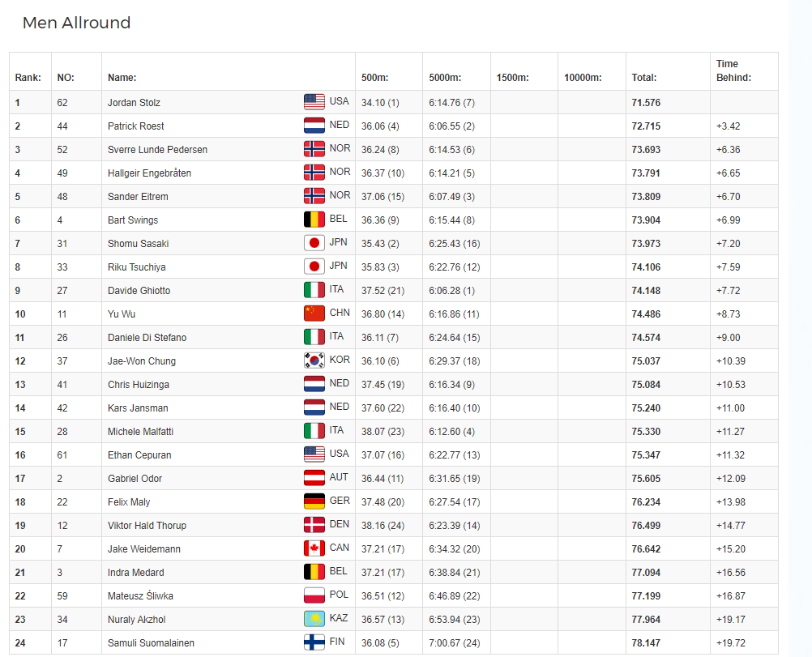The width and height of the screenshot is (812, 657).
Task: Click Sander Eitrem's total 73.809
Action: point(646,196)
